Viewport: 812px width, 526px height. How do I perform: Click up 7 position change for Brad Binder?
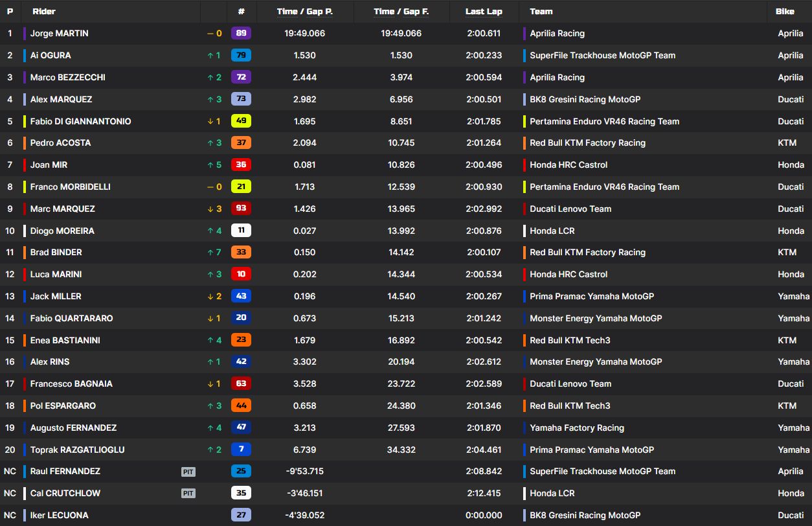[214, 252]
